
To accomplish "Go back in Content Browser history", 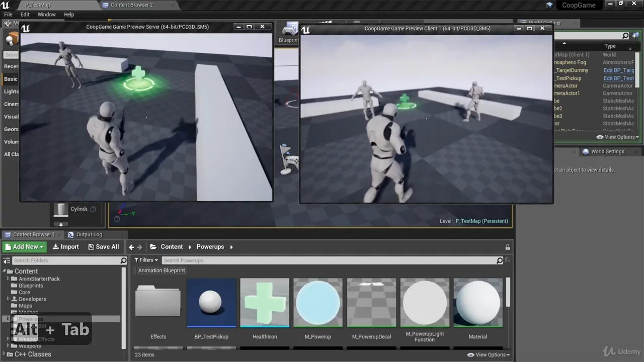I will point(131,247).
